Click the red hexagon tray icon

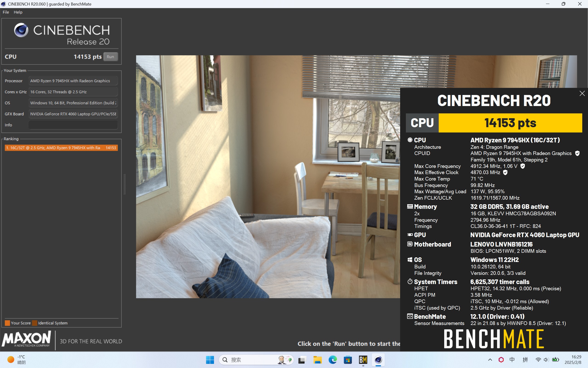[x=501, y=360]
